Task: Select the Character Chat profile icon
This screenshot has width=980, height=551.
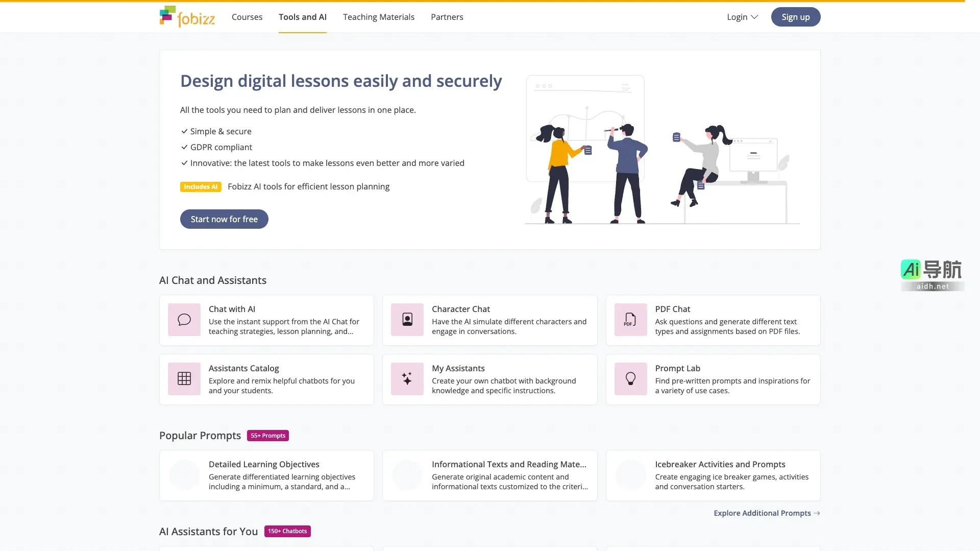Action: [407, 320]
